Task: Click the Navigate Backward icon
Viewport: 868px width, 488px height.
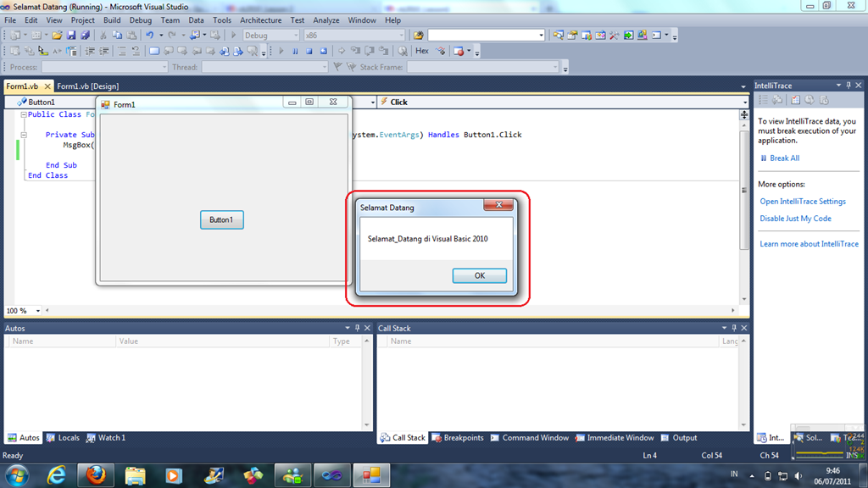Action: pos(194,36)
